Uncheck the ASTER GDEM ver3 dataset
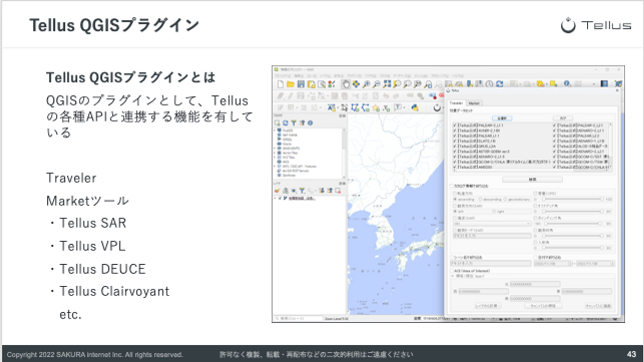644x362 pixels. coord(455,152)
